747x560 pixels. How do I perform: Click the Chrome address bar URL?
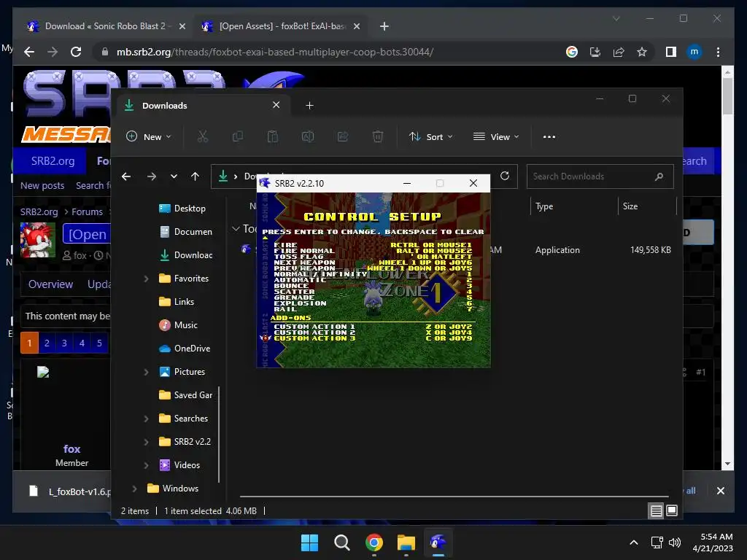tap(275, 52)
